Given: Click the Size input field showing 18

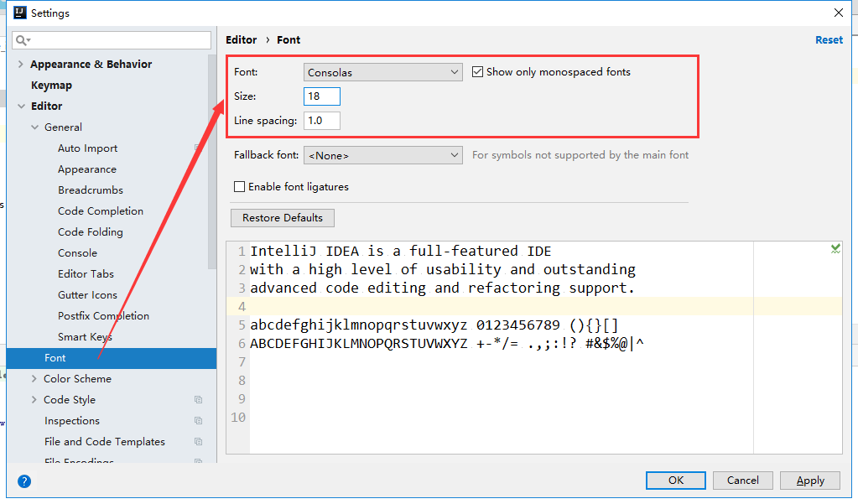Looking at the screenshot, I should point(322,96).
